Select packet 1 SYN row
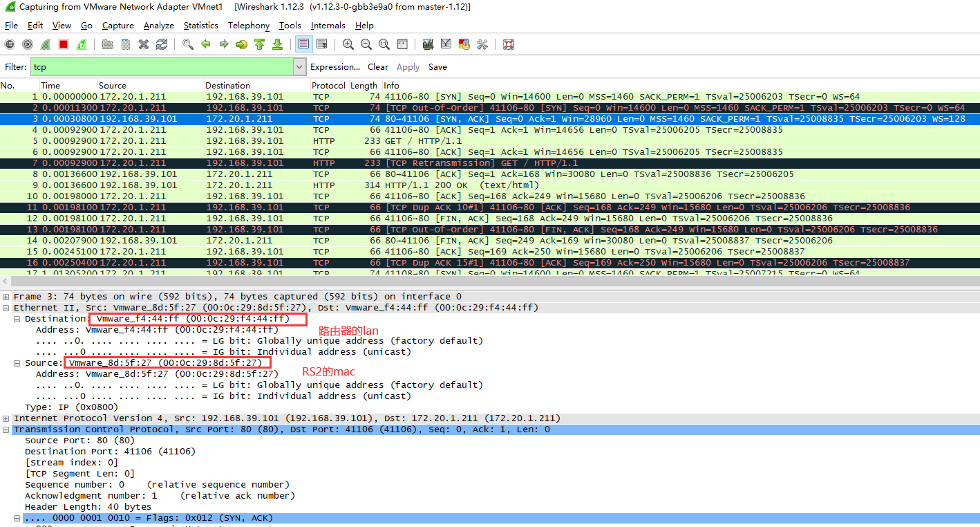The width and height of the screenshot is (980, 527). pos(490,97)
